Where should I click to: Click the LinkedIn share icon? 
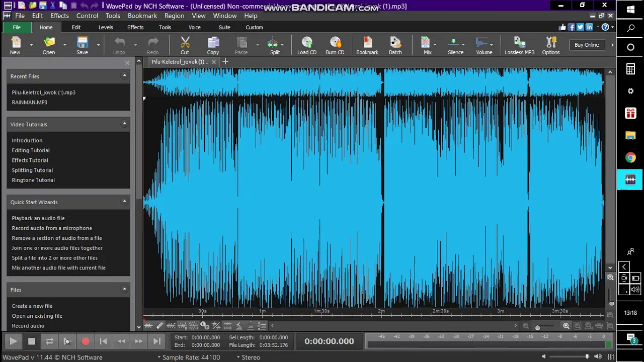coord(589,27)
